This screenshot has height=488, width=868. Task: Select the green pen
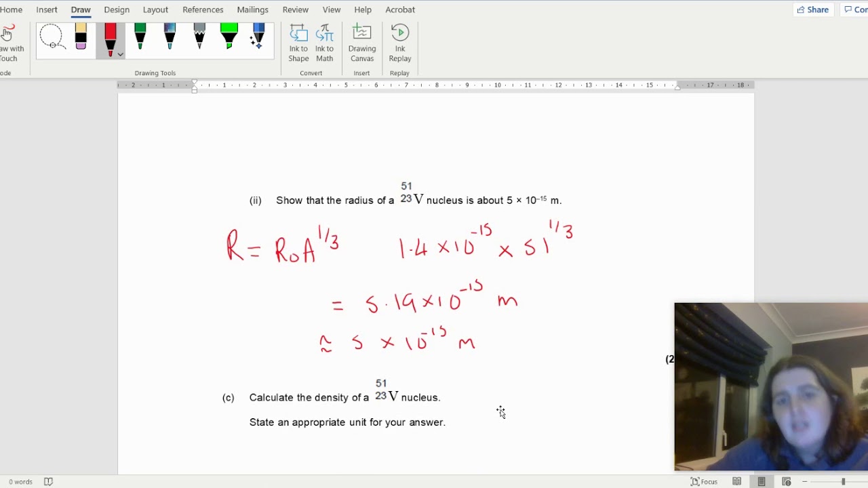point(140,37)
